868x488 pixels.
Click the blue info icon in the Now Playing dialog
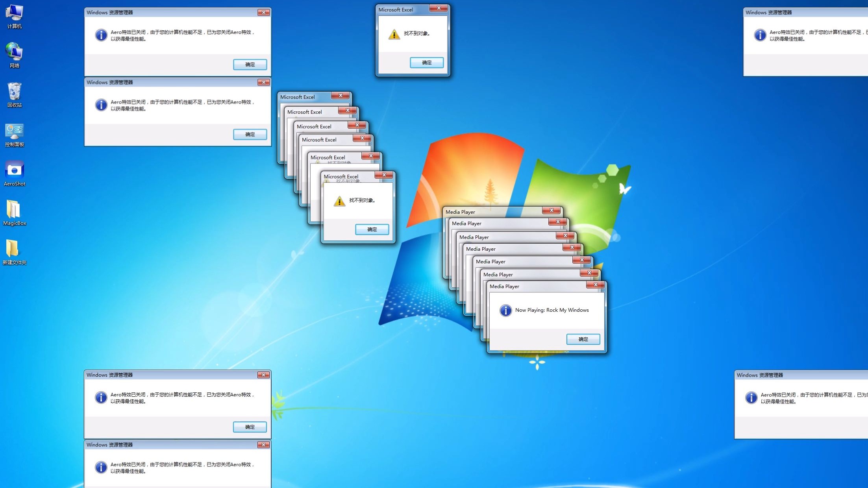pyautogui.click(x=505, y=310)
